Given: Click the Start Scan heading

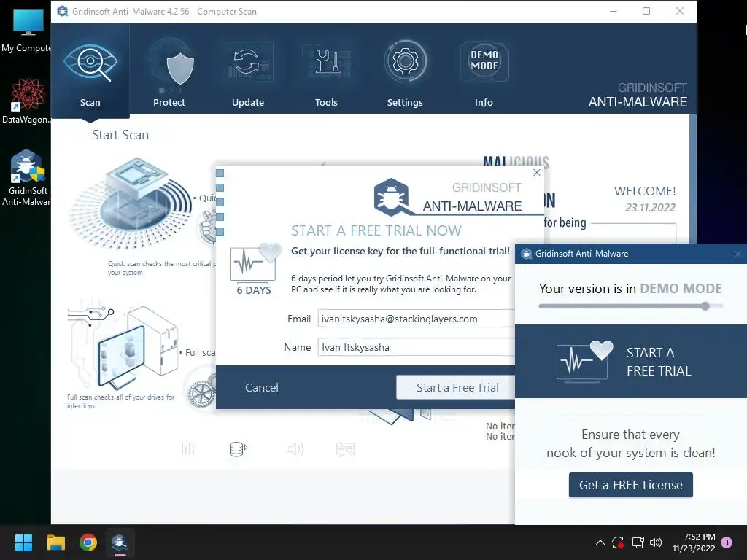Looking at the screenshot, I should coord(120,135).
